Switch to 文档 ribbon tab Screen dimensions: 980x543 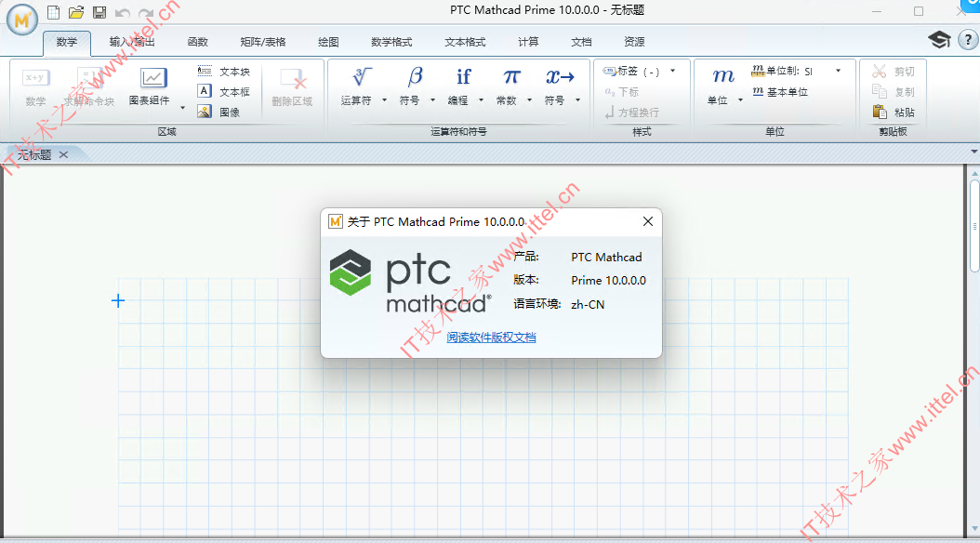(x=581, y=42)
